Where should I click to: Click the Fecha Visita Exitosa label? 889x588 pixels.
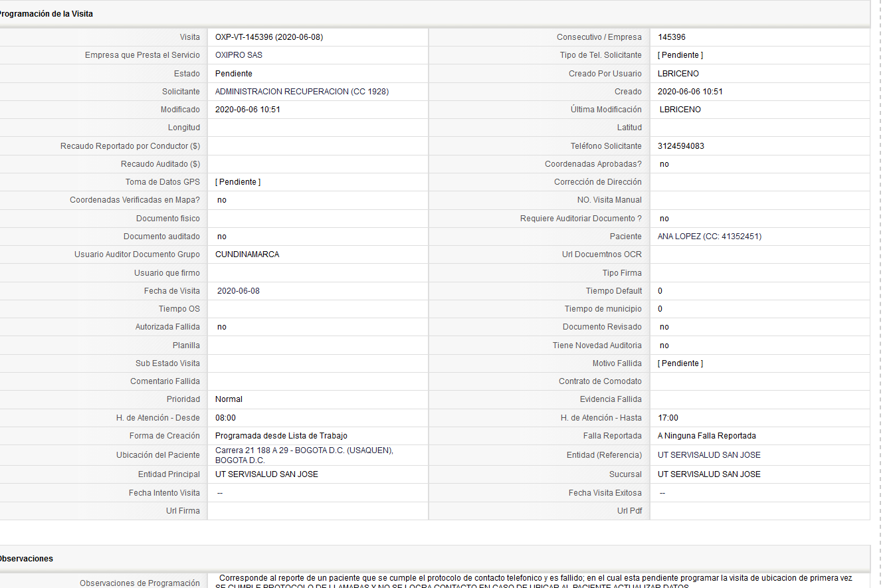(x=605, y=493)
